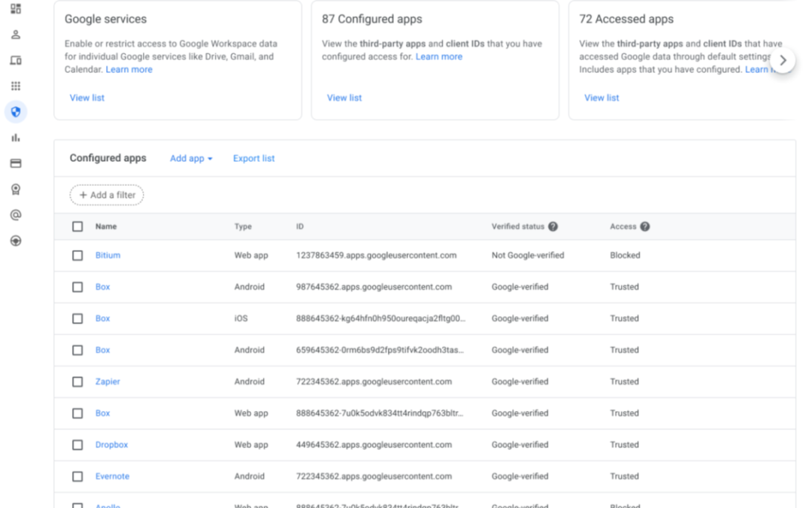Check the Evernote row checkbox
The height and width of the screenshot is (508, 812).
[x=77, y=476]
